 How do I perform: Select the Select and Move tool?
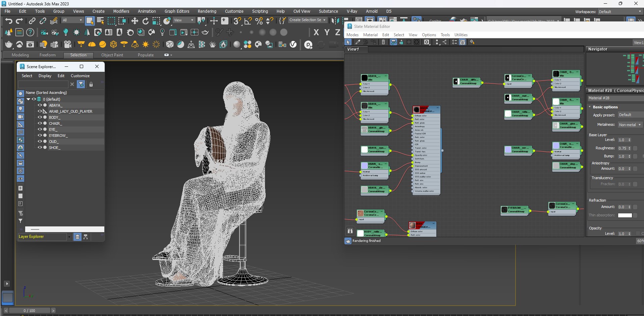(x=135, y=21)
